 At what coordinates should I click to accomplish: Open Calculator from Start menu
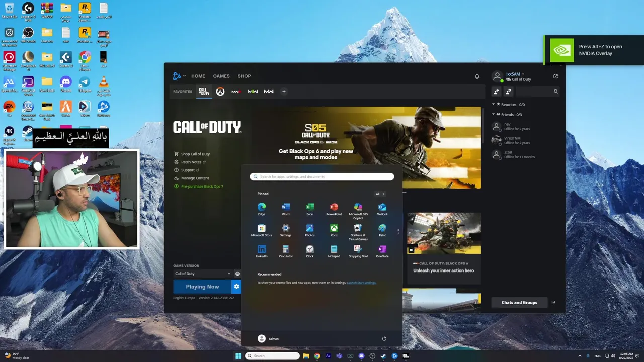(286, 251)
